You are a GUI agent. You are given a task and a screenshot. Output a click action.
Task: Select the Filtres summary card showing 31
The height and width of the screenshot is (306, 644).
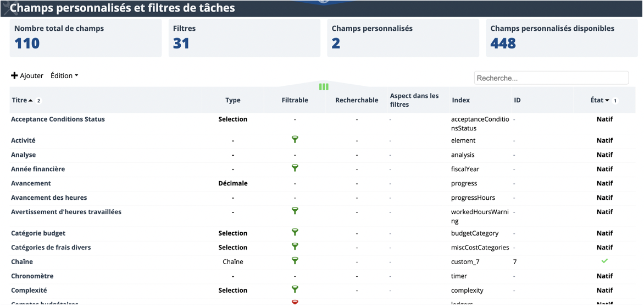[245, 38]
